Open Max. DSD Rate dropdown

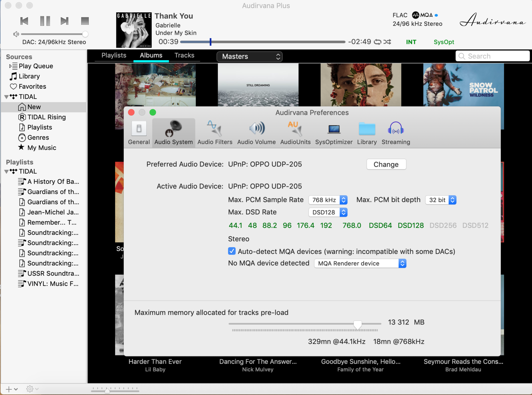(328, 212)
